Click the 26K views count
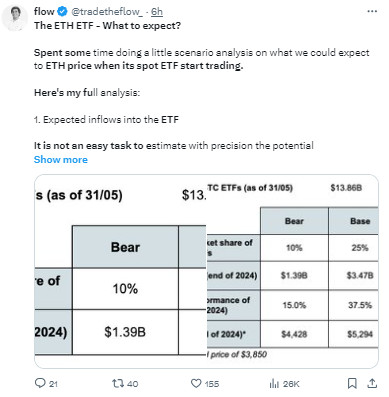 tap(291, 384)
